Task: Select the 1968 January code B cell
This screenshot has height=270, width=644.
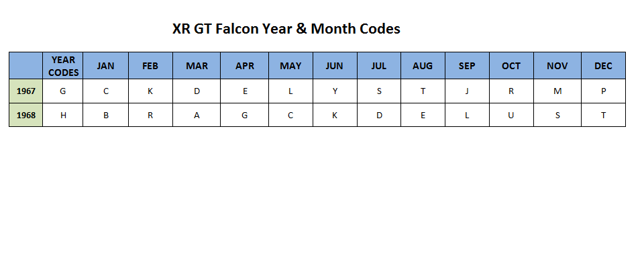Action: pyautogui.click(x=105, y=115)
